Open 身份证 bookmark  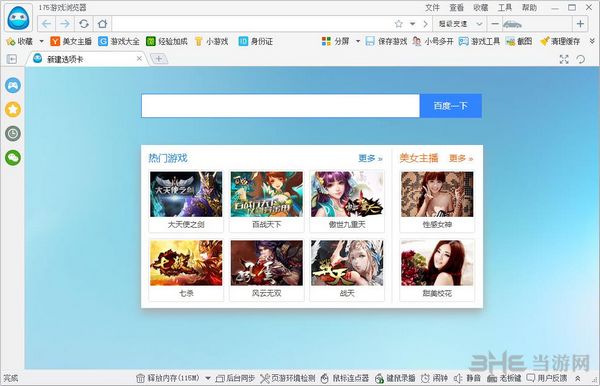(x=256, y=41)
